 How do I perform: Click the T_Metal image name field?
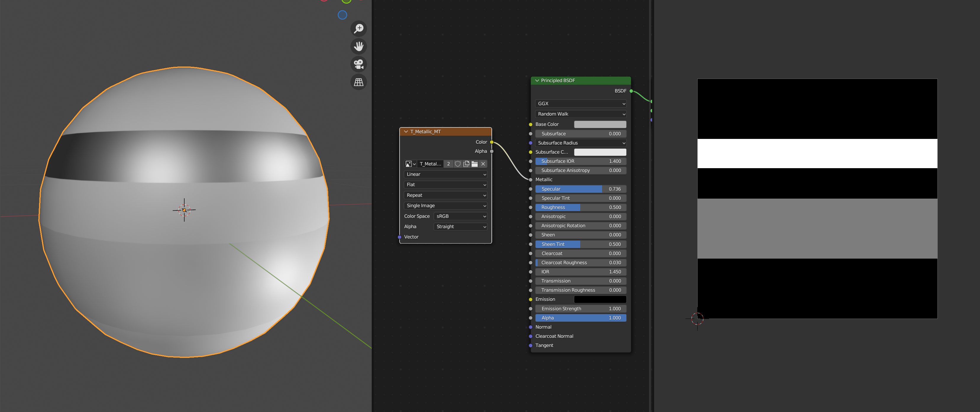pos(430,164)
